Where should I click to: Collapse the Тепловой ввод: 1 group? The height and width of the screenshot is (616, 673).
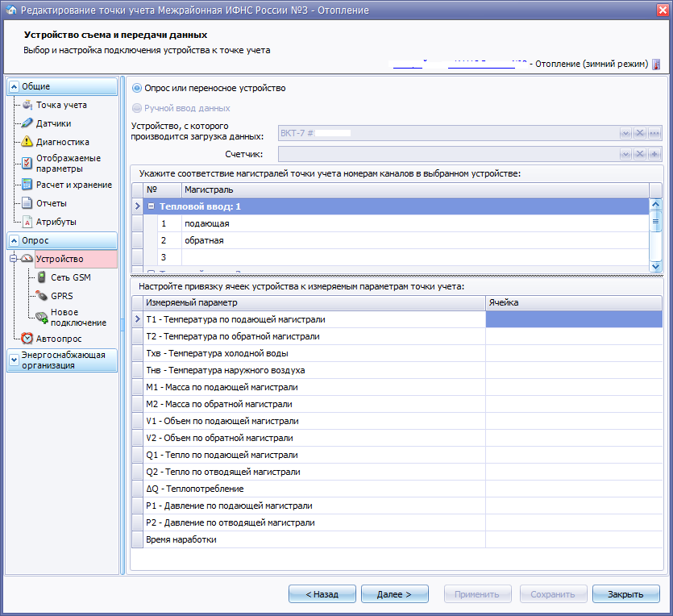tap(151, 206)
